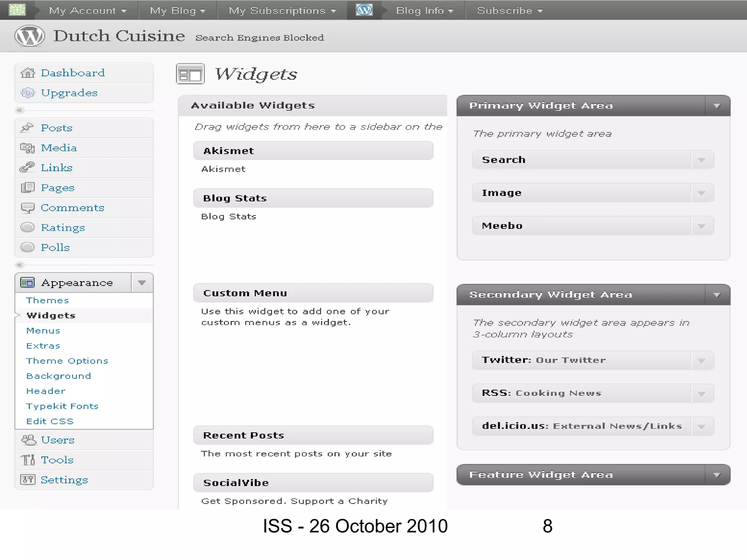This screenshot has width=747, height=560.
Task: Open the My Blog menu
Action: [178, 11]
